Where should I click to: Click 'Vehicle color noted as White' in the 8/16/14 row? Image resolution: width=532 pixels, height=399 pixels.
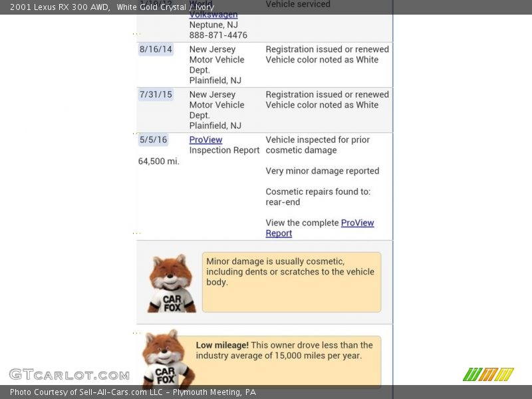pos(322,60)
